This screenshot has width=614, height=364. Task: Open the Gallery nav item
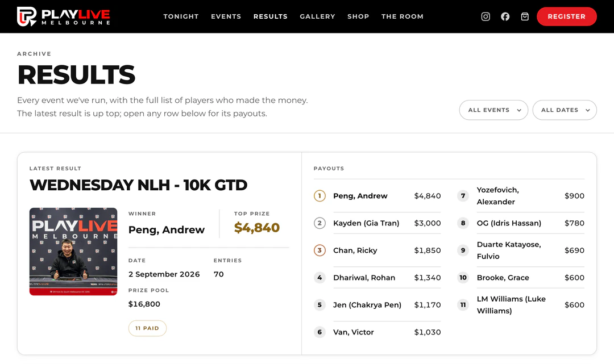click(318, 16)
